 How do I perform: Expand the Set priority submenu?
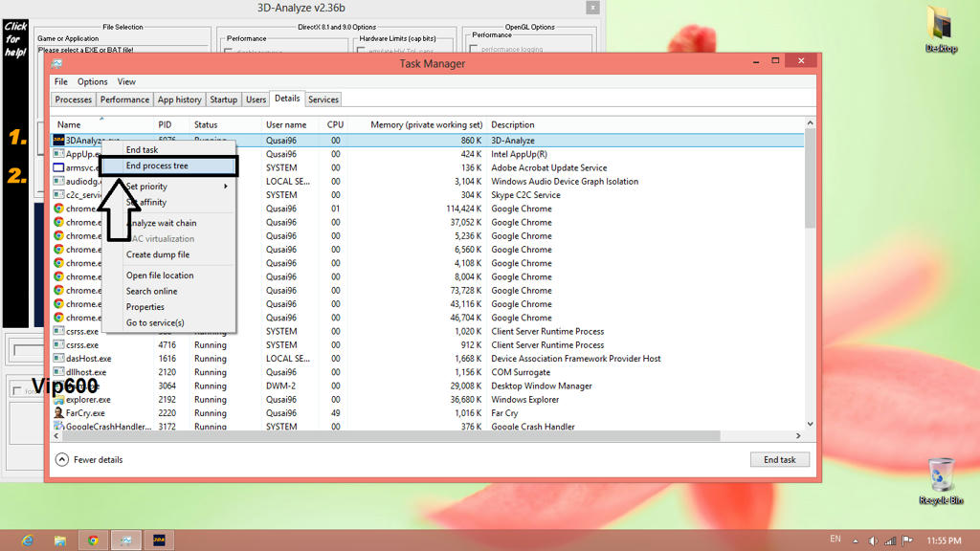[x=168, y=187]
